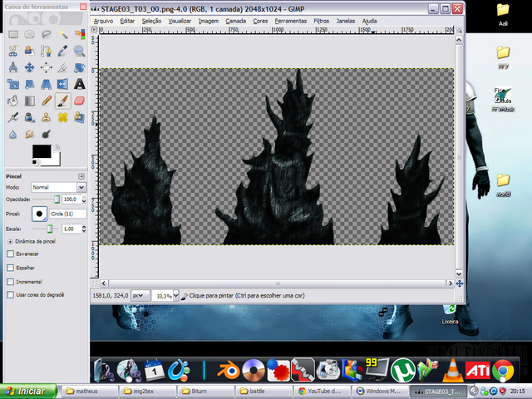Screen dimensions: 532x399
Task: Select the Move tool
Action: click(30, 67)
